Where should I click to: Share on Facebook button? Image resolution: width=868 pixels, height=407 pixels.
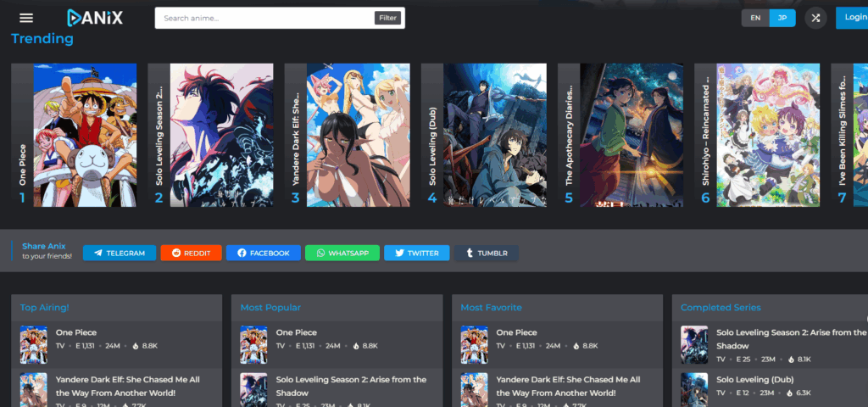263,253
